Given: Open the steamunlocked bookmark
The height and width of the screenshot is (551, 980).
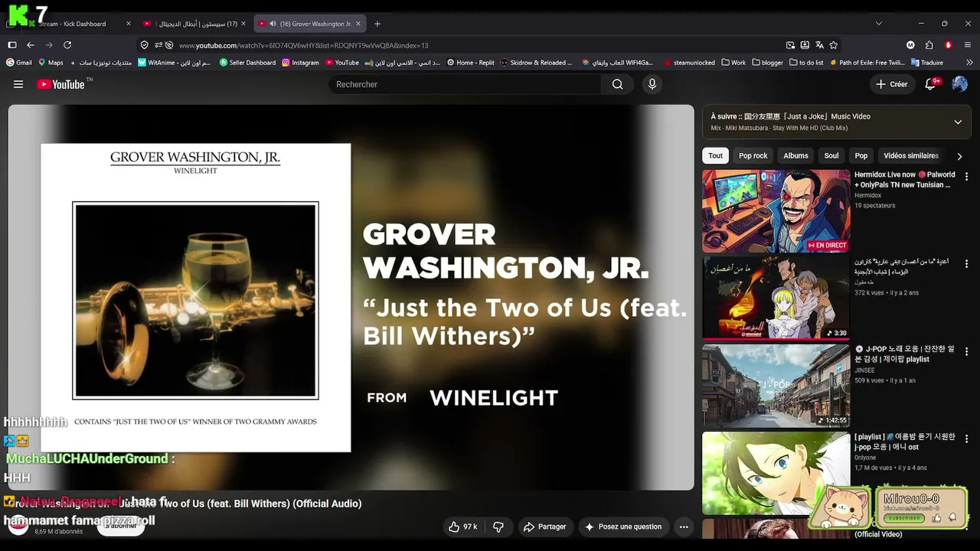Looking at the screenshot, I should pyautogui.click(x=689, y=63).
